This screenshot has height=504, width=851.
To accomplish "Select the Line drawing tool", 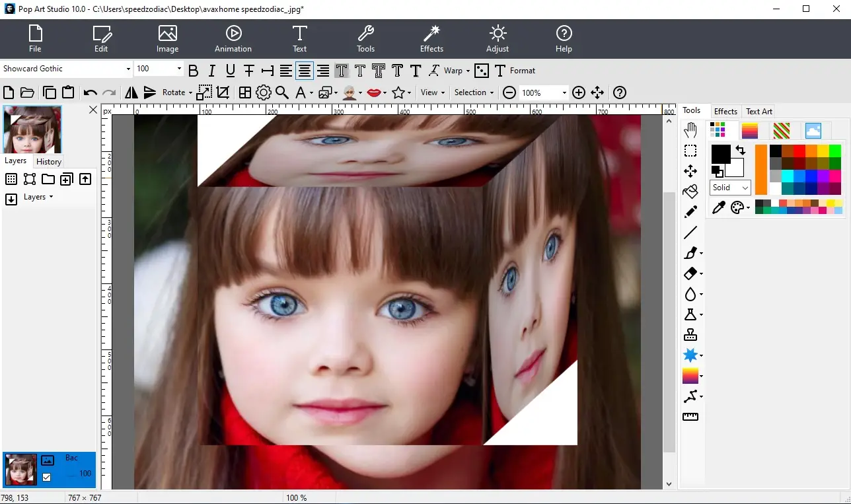I will point(690,233).
